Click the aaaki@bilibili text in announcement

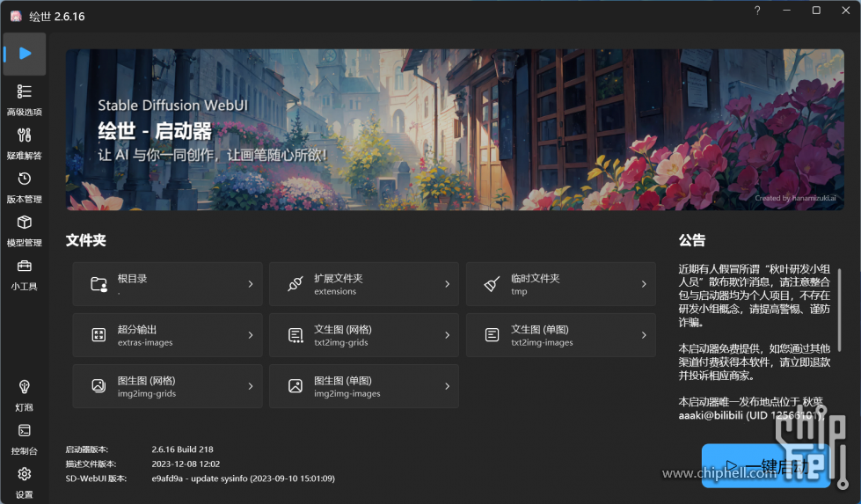711,415
